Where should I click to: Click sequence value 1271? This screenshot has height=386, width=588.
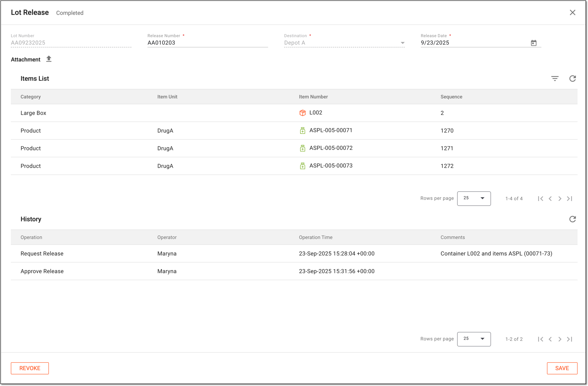(447, 148)
